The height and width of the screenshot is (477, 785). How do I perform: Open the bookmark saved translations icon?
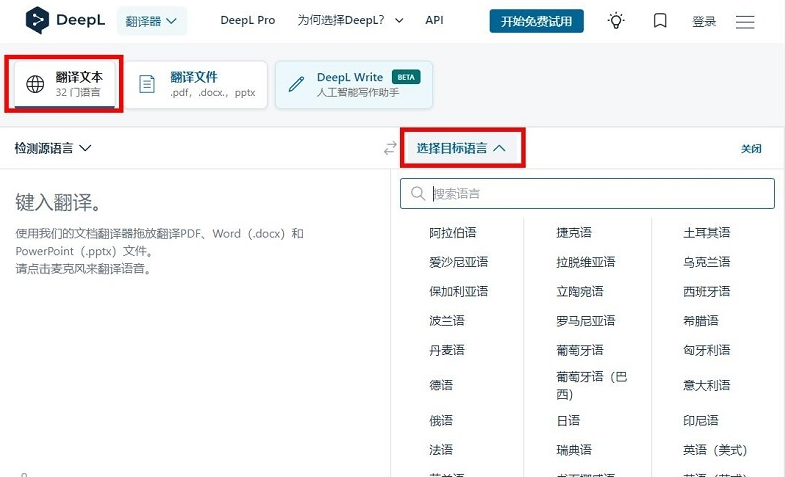point(660,21)
